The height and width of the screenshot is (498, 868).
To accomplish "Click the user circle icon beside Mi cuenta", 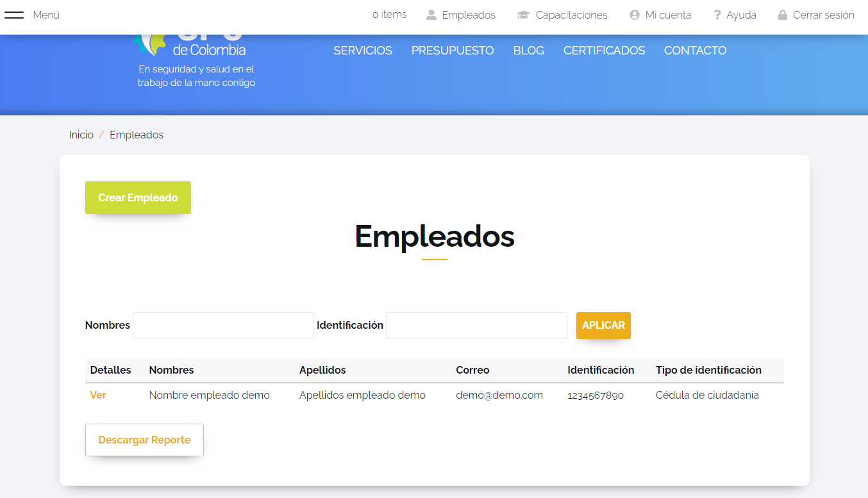I will (x=635, y=15).
